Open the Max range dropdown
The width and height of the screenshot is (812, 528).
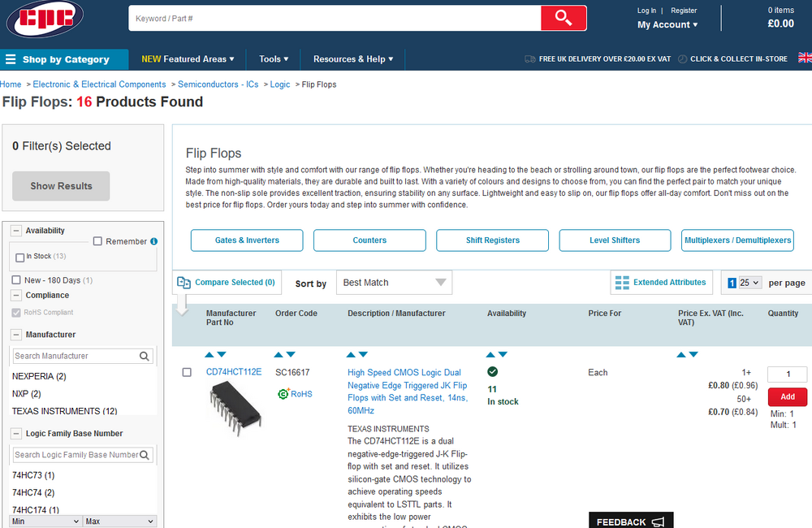119,522
